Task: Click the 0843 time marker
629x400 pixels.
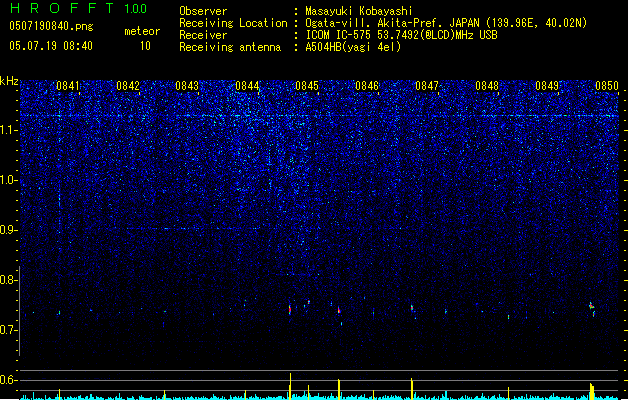Action: (x=187, y=86)
